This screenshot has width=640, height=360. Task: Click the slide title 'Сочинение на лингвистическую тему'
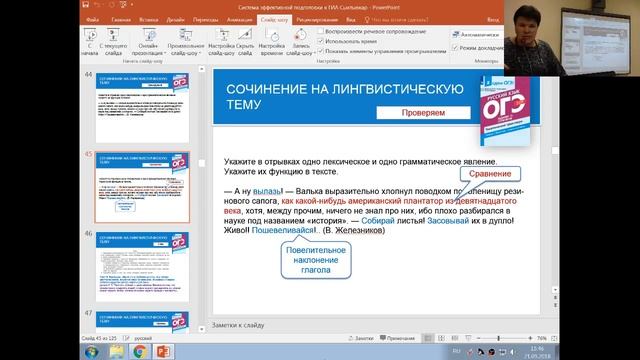pyautogui.click(x=344, y=97)
